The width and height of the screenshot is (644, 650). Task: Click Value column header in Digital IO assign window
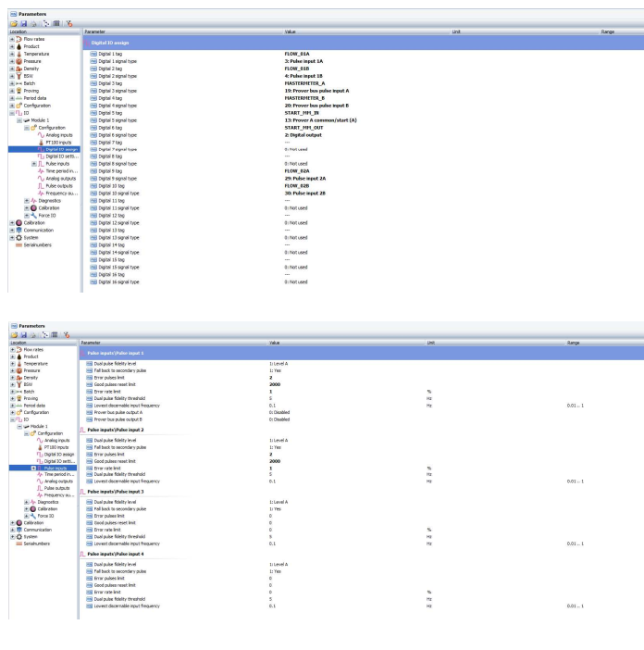[367, 31]
